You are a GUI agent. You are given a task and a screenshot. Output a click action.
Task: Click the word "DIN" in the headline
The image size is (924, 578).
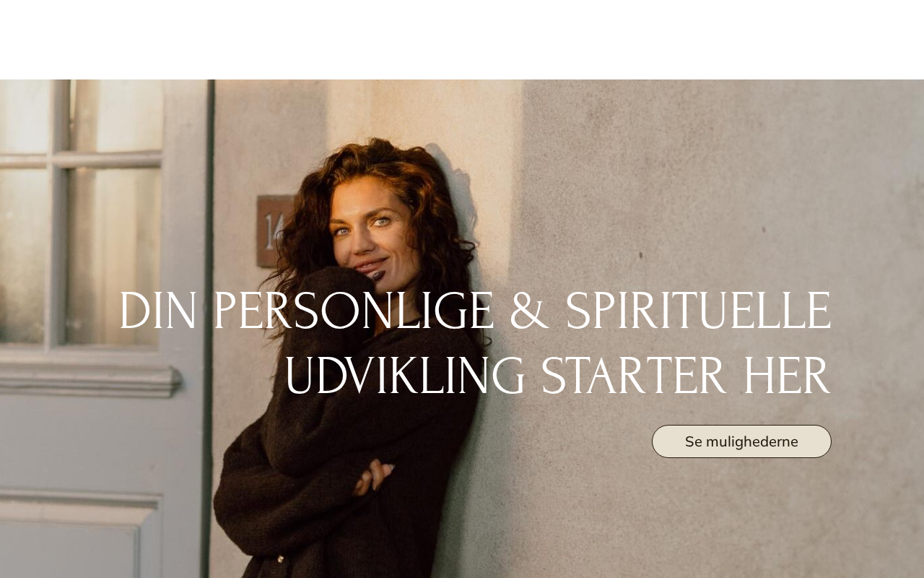(x=157, y=311)
